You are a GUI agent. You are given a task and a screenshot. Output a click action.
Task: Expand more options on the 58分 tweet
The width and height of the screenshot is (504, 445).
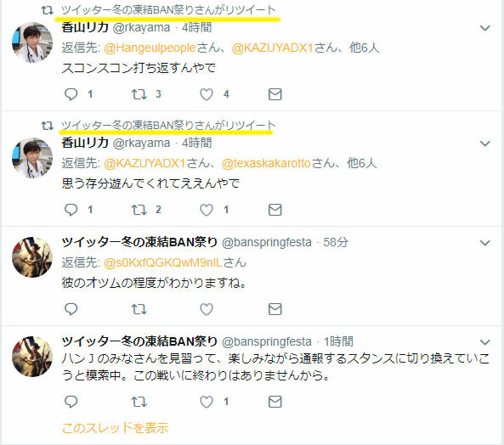484,243
